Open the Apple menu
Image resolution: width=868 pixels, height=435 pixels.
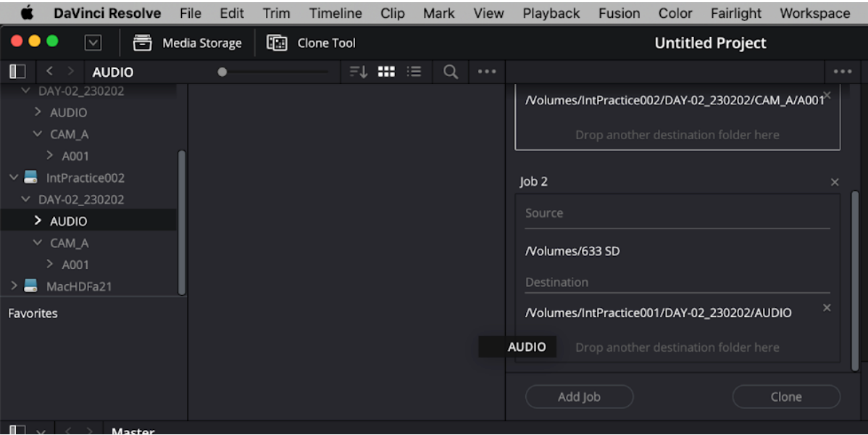[x=27, y=12]
